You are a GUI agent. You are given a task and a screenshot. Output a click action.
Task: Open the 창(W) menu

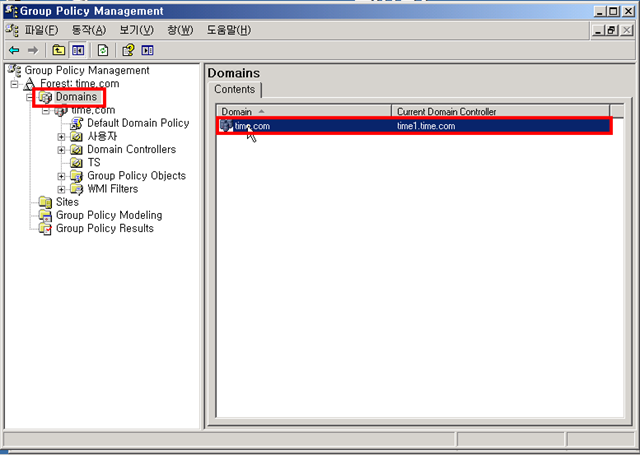(180, 30)
